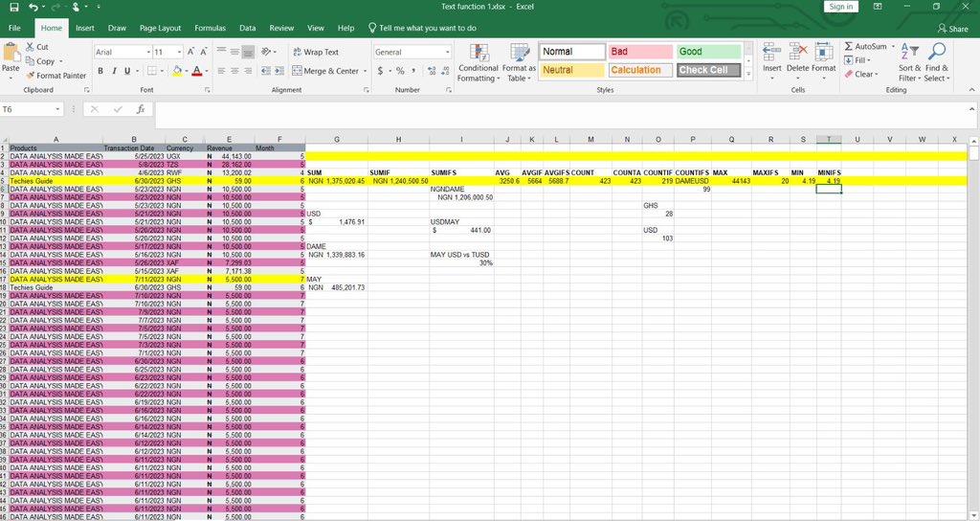This screenshot has height=521, width=980.
Task: Open Sort & Filter menu
Action: coord(909,62)
